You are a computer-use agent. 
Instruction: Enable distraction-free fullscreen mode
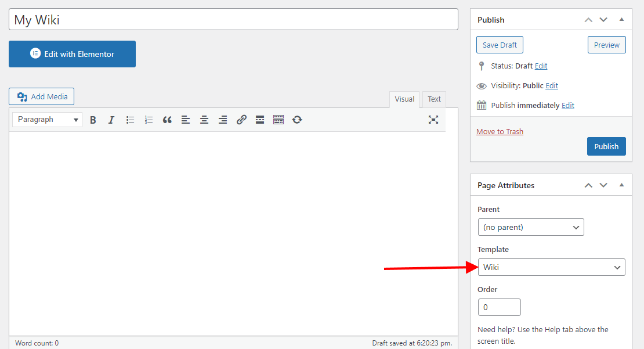(x=433, y=120)
